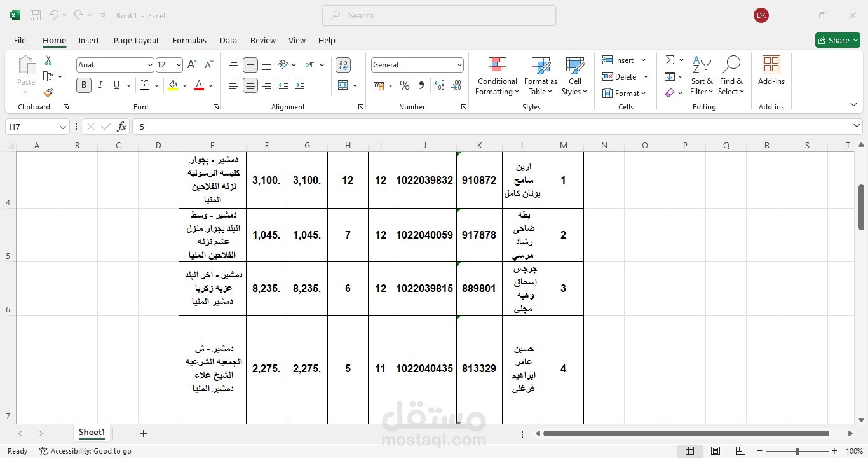The image size is (868, 458).
Task: Apply the yellow fill color
Action: pos(173,85)
